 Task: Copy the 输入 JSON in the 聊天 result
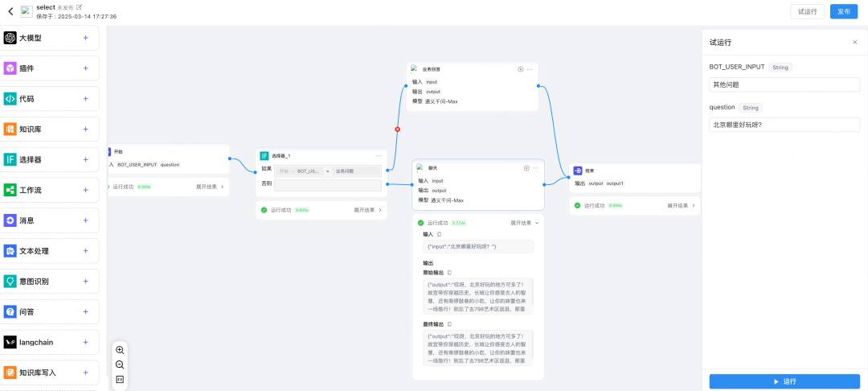click(440, 234)
